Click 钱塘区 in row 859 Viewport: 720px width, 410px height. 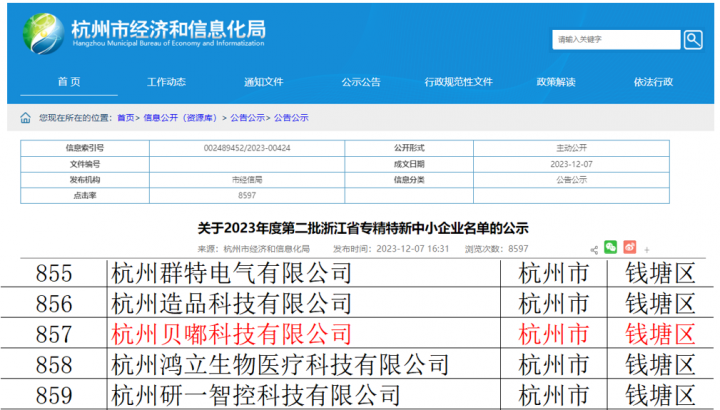(x=660, y=395)
